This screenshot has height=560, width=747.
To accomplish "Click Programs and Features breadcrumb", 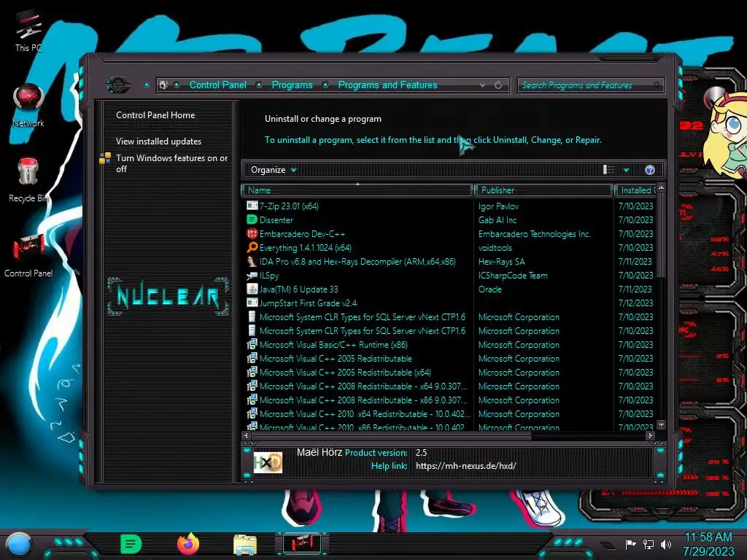I will tap(387, 85).
